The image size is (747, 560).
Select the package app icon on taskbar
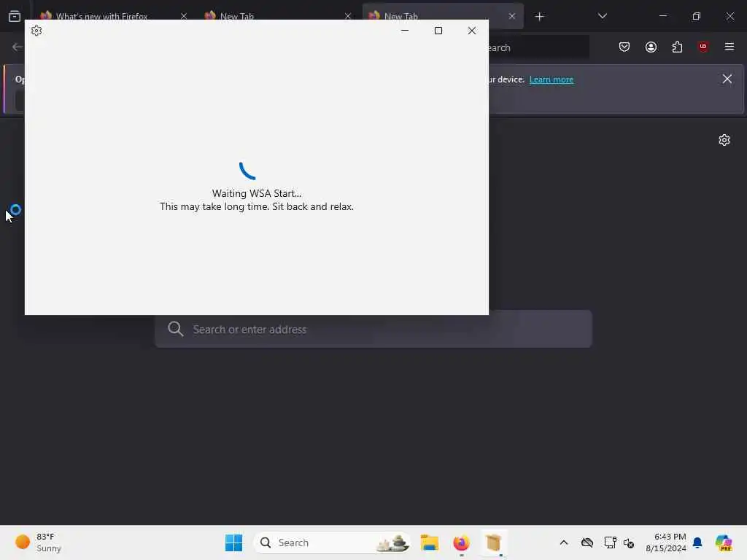coord(493,542)
